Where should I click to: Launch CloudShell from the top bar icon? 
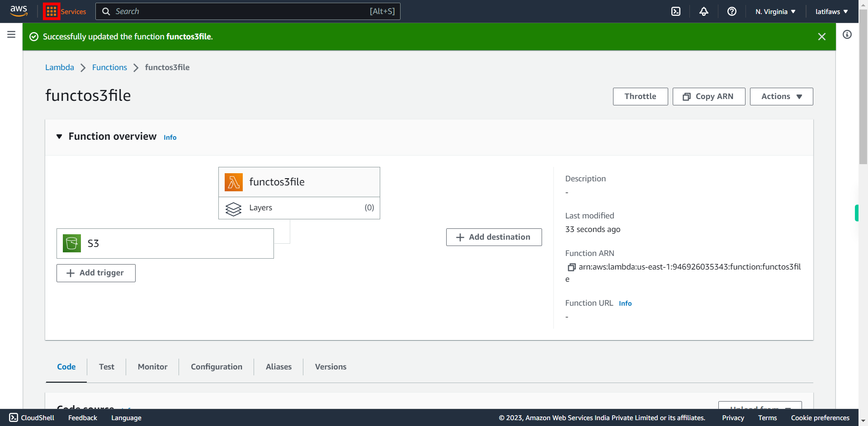click(x=676, y=11)
